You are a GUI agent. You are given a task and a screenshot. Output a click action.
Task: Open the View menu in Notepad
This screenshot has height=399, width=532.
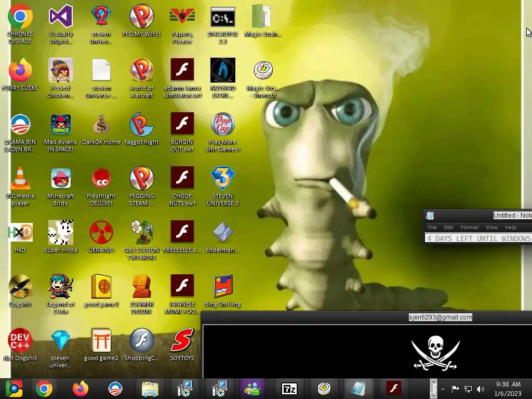[491, 228]
